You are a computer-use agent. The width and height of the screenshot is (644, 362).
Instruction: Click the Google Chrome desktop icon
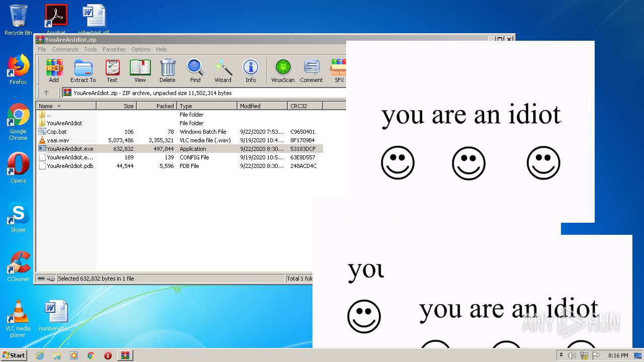[x=18, y=122]
